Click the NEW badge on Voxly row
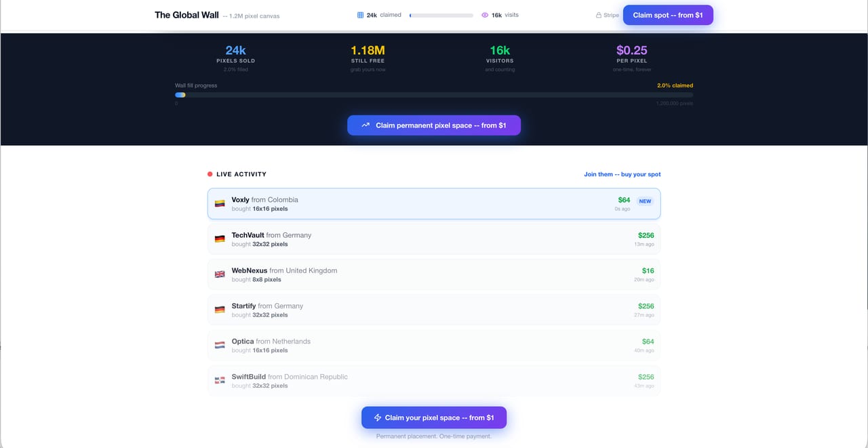 click(645, 201)
